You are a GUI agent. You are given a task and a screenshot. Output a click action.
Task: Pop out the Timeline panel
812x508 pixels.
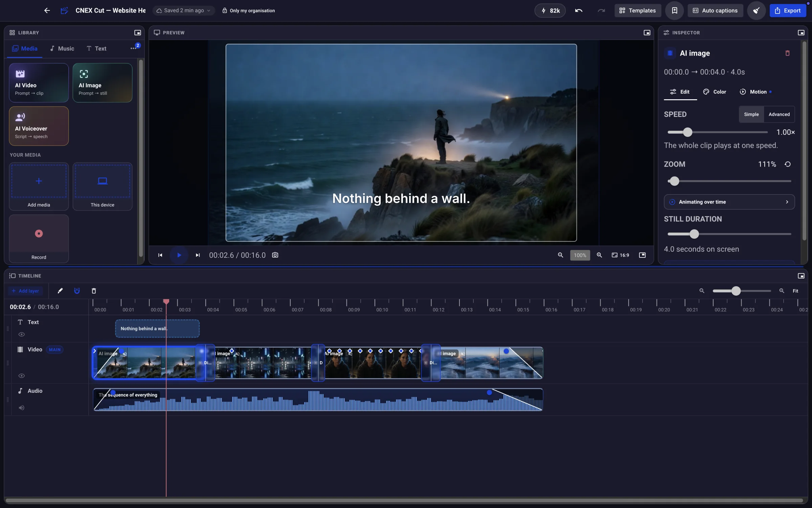click(801, 276)
